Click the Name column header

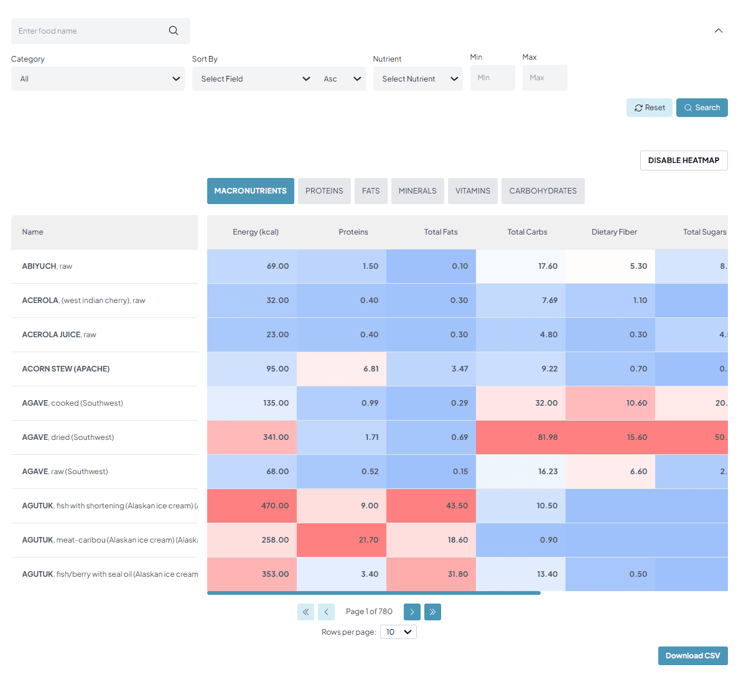click(105, 233)
